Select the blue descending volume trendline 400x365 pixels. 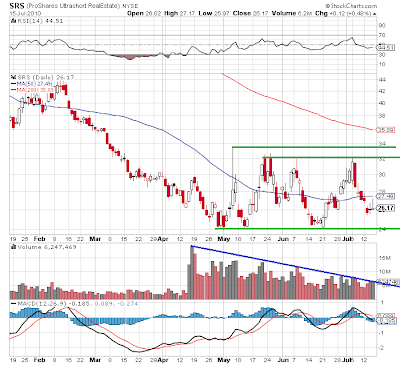[295, 266]
